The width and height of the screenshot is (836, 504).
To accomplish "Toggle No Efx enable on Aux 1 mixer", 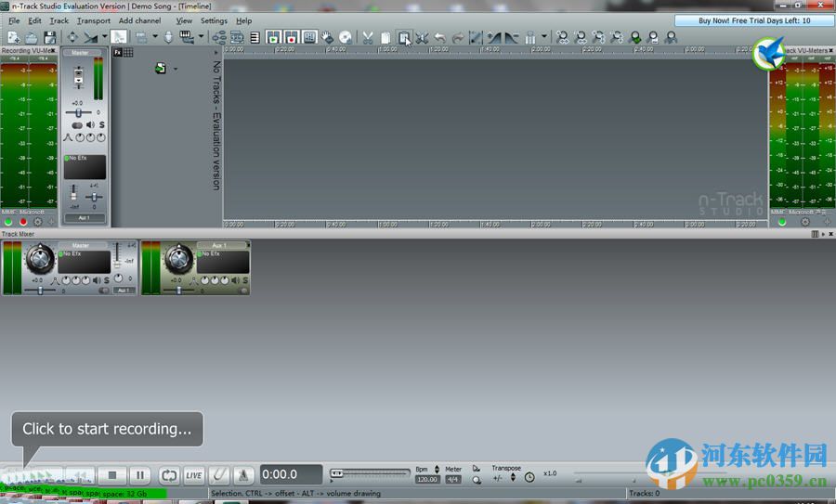I will (200, 253).
